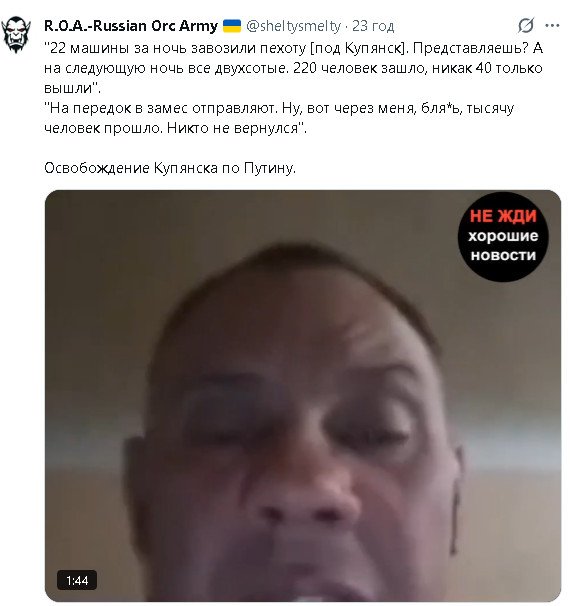Click the НЕ ЖДИ хорошие новости watermark
Screen dimensions: 570x606
pos(503,236)
